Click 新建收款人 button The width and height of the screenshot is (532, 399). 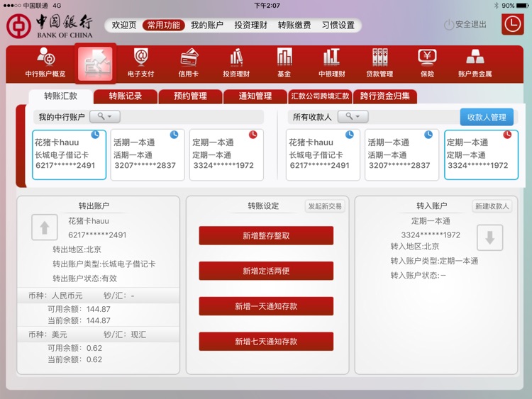coord(492,206)
